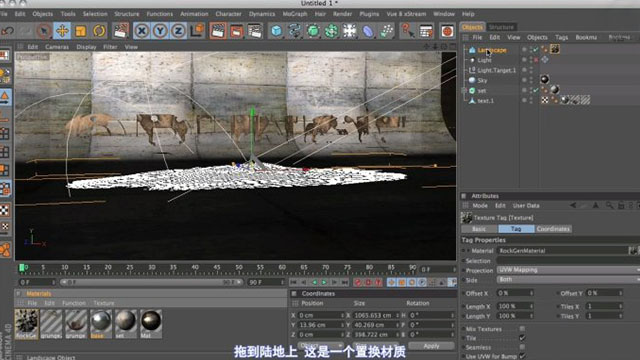This screenshot has height=360, width=640.
Task: Open the Array modeling objects icon
Action: pos(331,31)
